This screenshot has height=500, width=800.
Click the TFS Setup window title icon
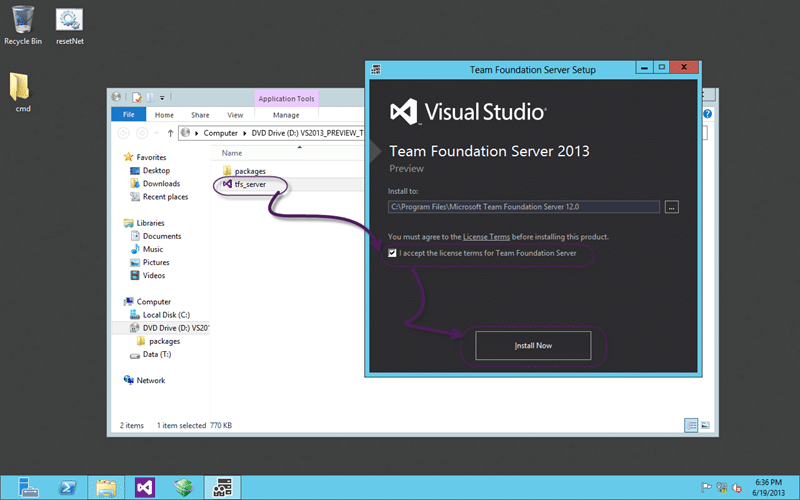click(x=376, y=69)
